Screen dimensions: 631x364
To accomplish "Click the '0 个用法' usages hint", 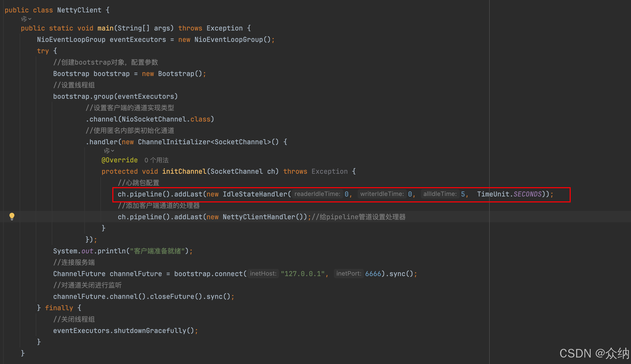I will (x=156, y=160).
